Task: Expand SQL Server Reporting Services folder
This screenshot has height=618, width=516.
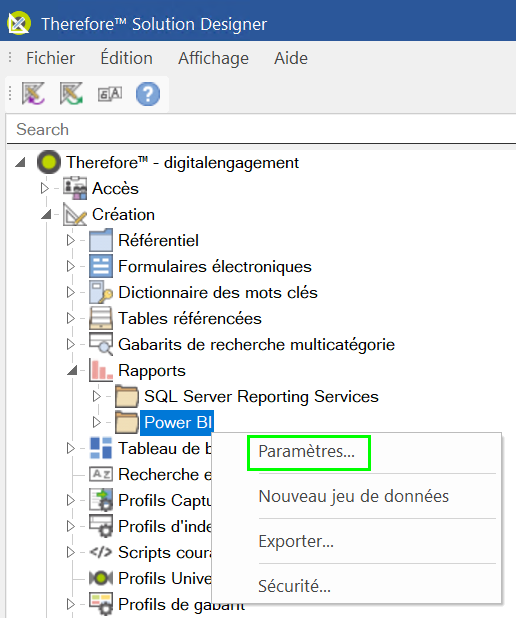Action: pyautogui.click(x=97, y=396)
